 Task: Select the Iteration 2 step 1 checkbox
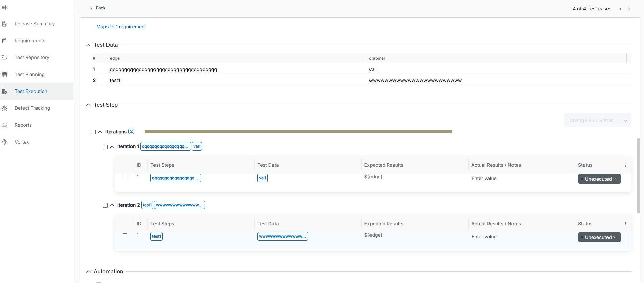(125, 236)
